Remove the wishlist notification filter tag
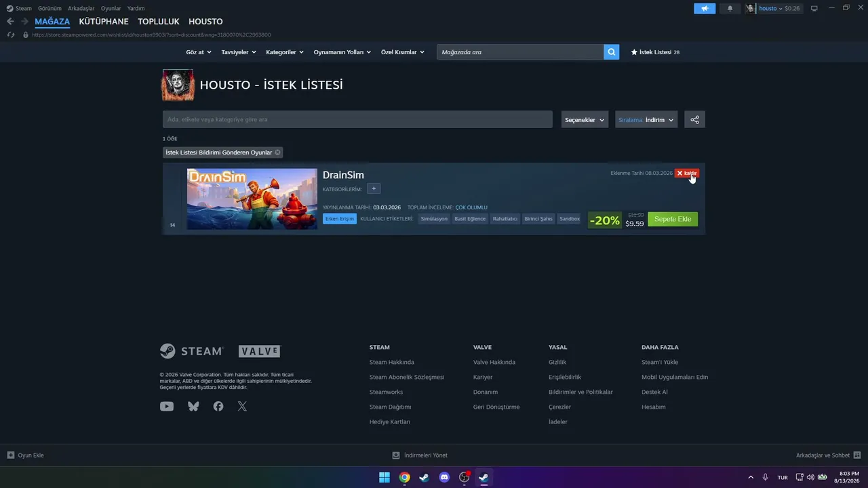868x488 pixels. pyautogui.click(x=277, y=152)
